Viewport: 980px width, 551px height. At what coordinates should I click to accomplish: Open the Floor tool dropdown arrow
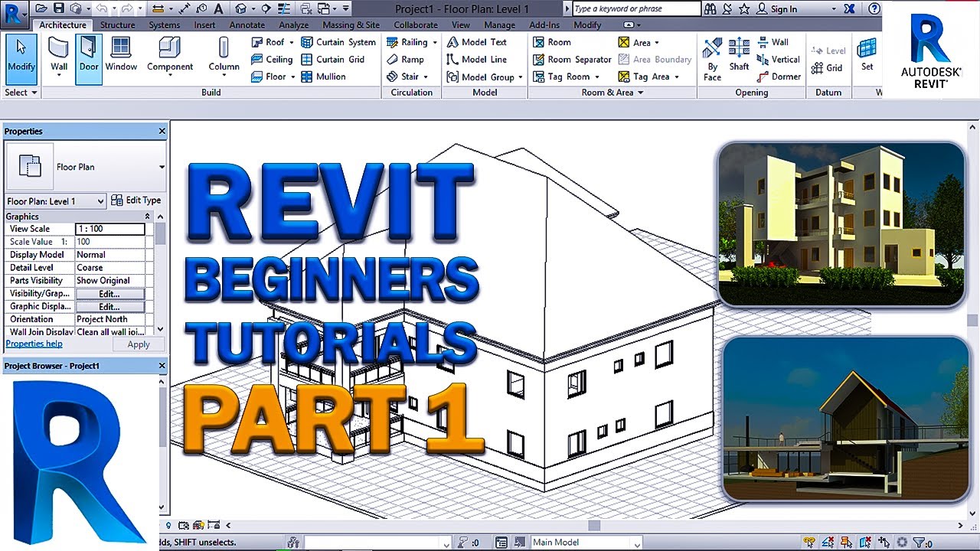[x=292, y=77]
